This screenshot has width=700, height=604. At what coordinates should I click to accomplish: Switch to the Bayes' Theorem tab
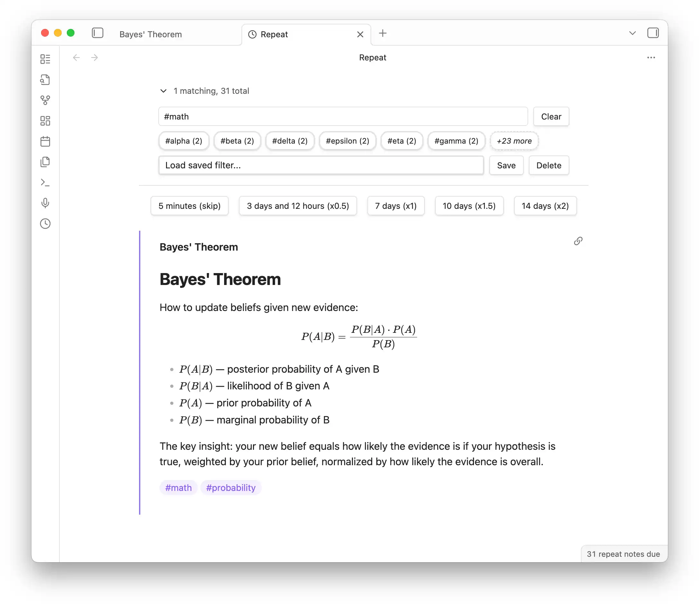click(x=151, y=34)
